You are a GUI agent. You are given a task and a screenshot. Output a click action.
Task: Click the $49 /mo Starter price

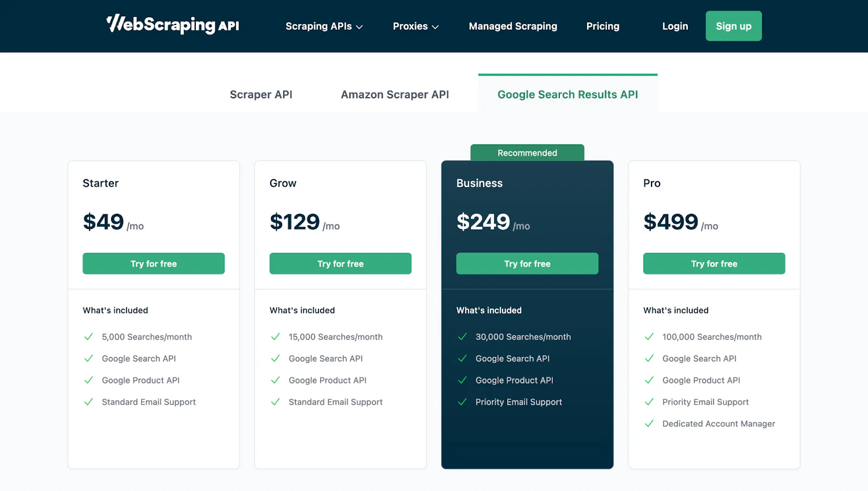(113, 222)
